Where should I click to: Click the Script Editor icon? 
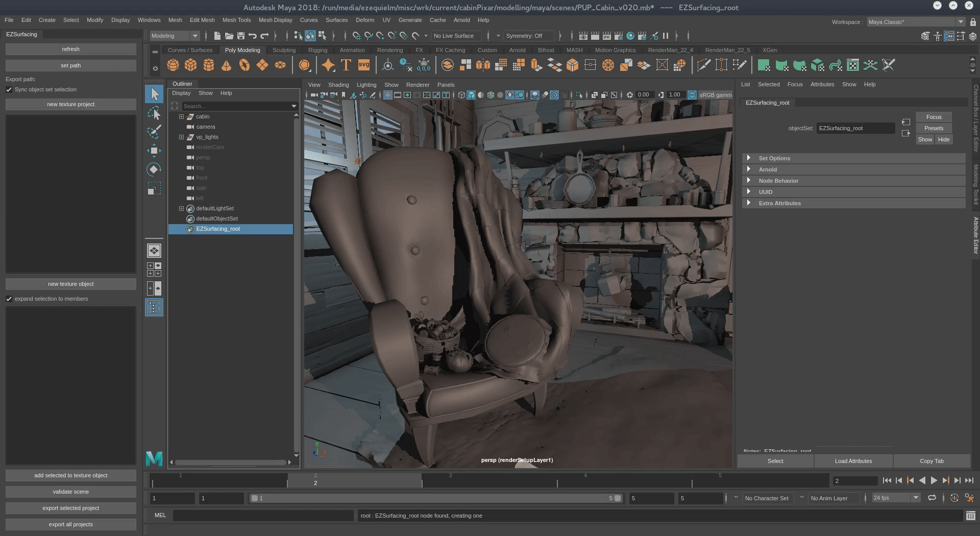(x=970, y=516)
